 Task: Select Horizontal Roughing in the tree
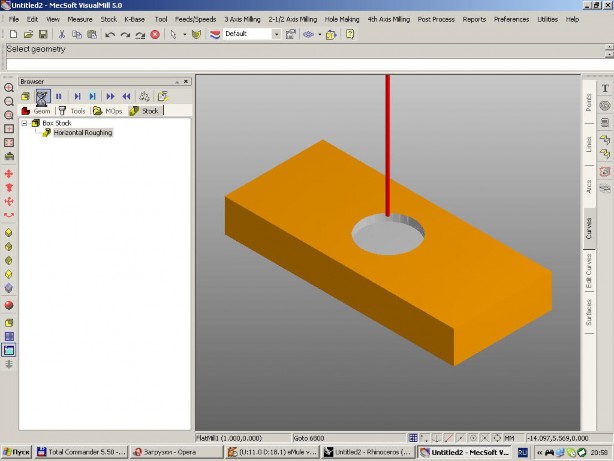[83, 132]
